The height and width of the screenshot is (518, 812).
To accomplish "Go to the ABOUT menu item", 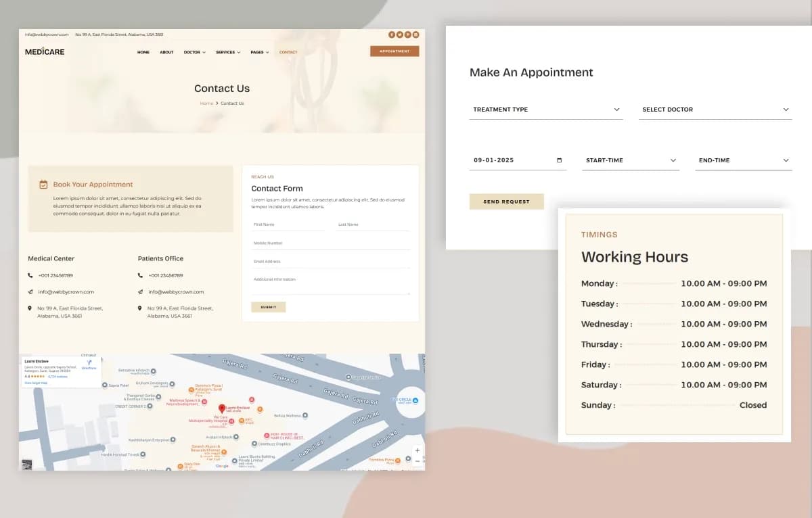I will (x=166, y=52).
